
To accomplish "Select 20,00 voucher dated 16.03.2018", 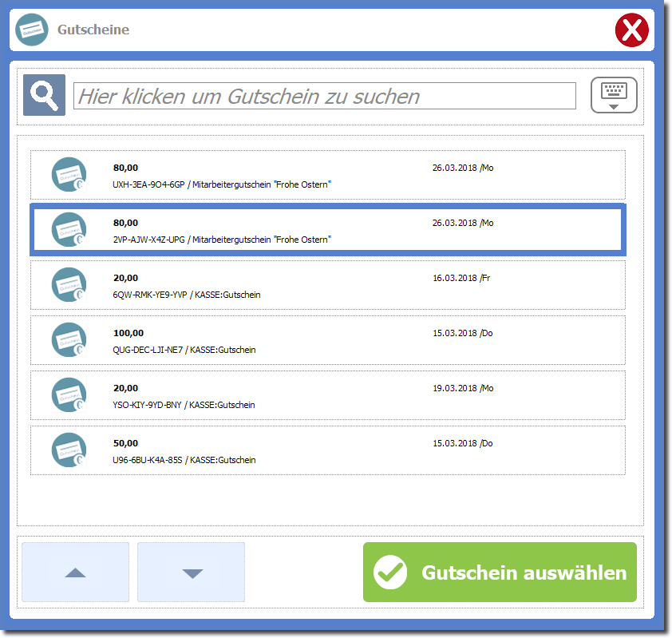I will 327,285.
